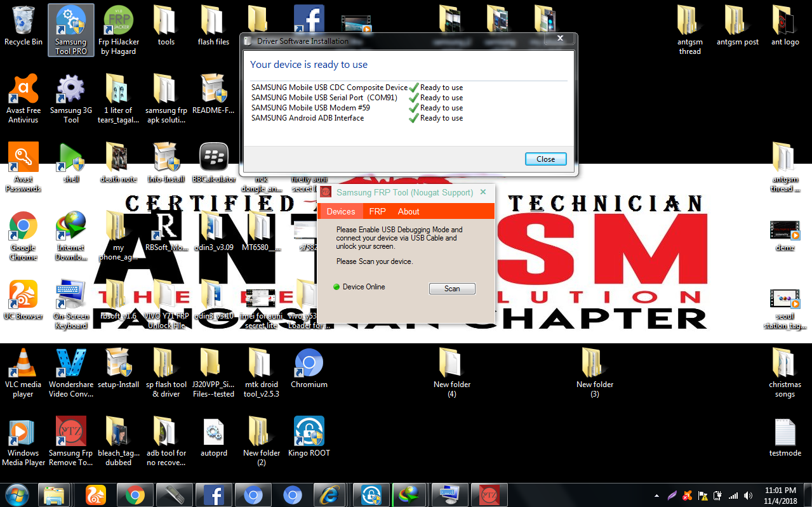The image size is (812, 507).
Task: Open the death note folder
Action: pyautogui.click(x=119, y=163)
